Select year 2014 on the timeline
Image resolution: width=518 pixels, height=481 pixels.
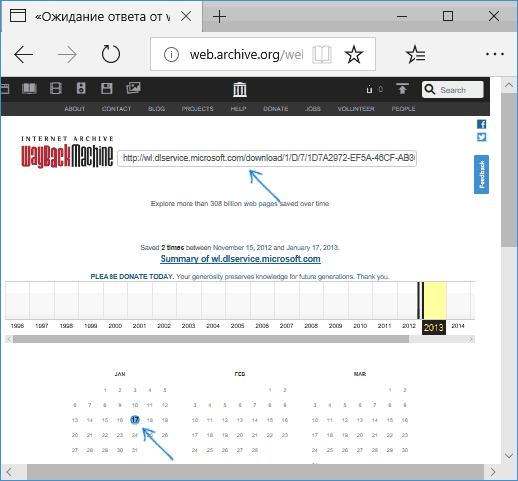tap(458, 326)
